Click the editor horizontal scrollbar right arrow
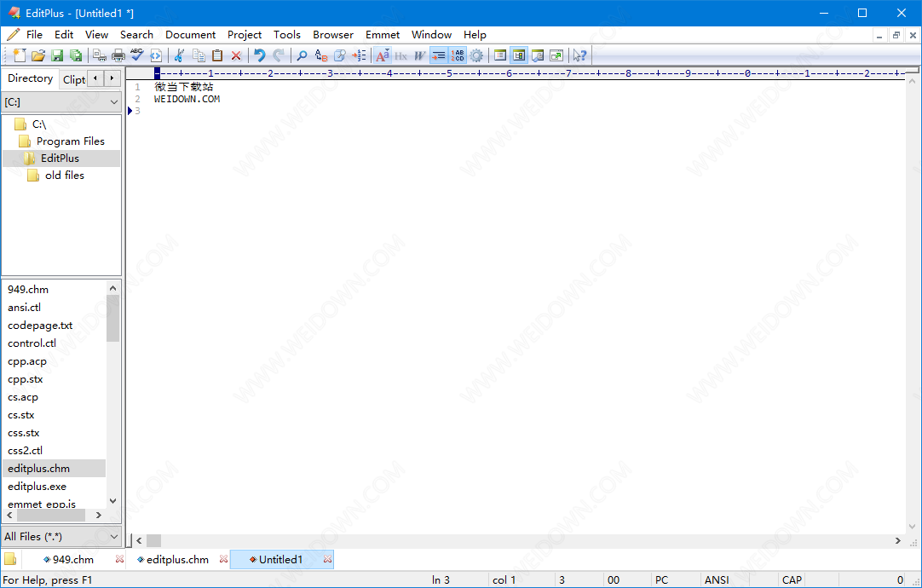This screenshot has height=588, width=922. 898,540
